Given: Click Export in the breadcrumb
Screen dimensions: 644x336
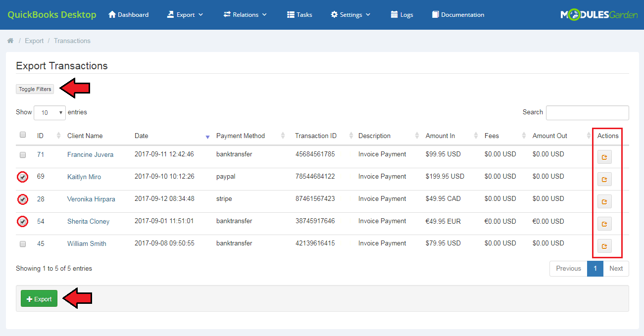Looking at the screenshot, I should pos(34,41).
